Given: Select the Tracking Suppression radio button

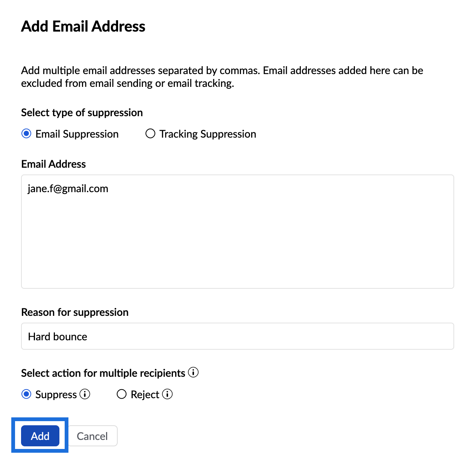Looking at the screenshot, I should tap(150, 134).
